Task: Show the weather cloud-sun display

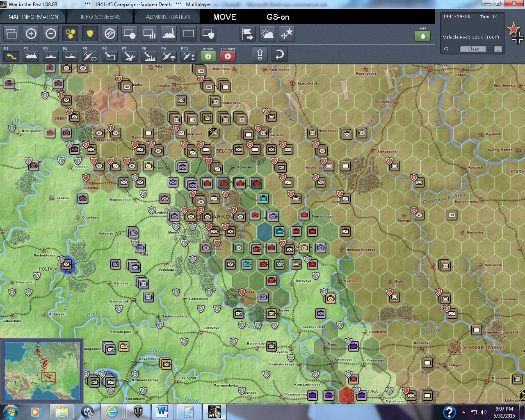Action: 267,34
